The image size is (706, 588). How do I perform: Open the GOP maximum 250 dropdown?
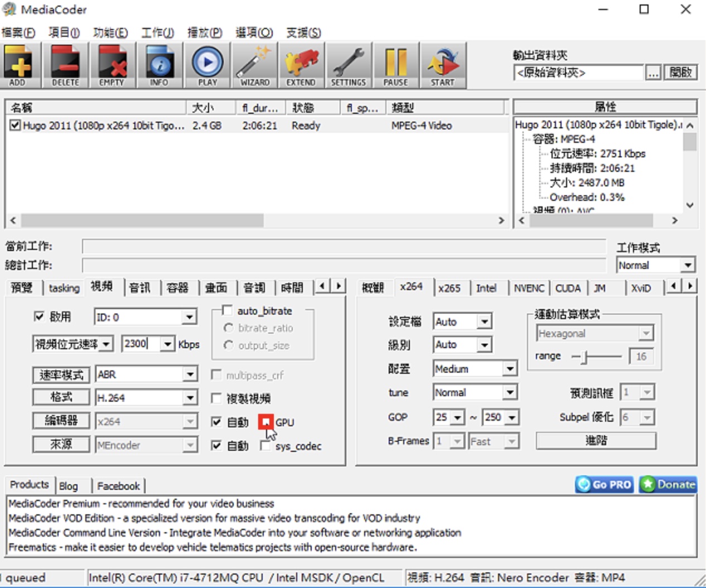point(512,417)
